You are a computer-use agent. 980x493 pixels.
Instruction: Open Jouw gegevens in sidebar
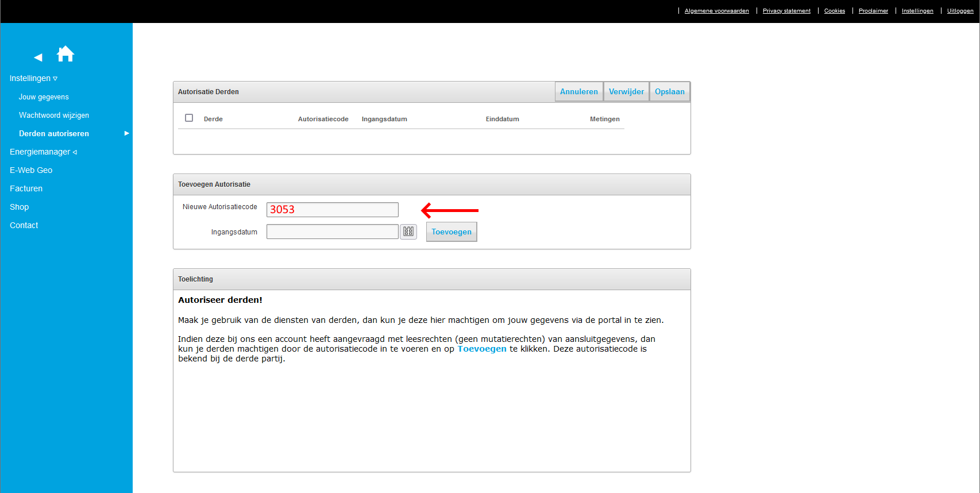44,97
